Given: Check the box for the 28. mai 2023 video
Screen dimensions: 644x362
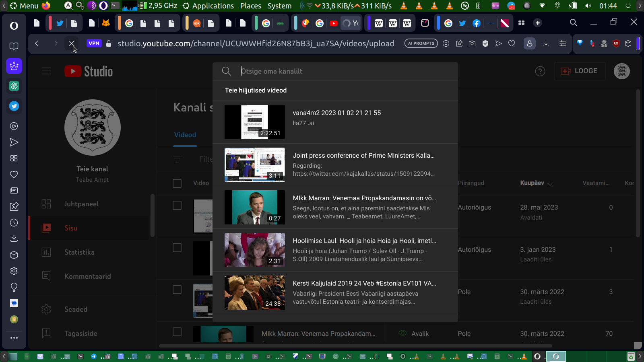Looking at the screenshot, I should [x=177, y=206].
